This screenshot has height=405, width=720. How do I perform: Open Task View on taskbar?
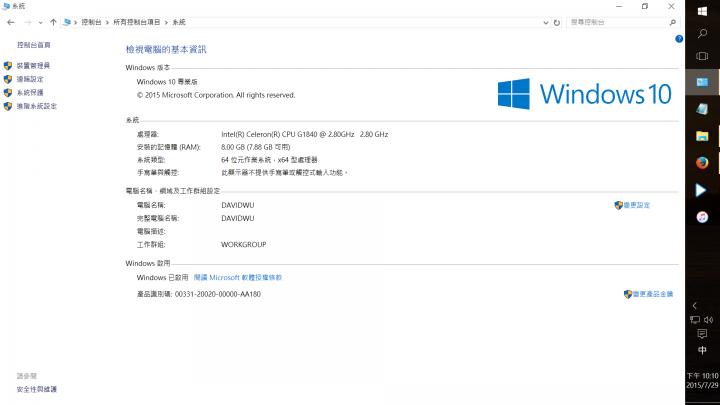coord(702,56)
